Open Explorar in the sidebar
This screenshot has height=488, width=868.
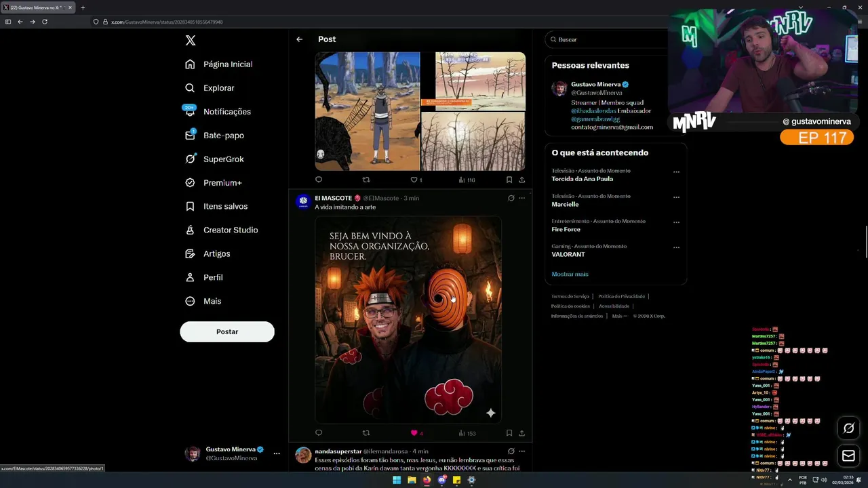(x=210, y=88)
